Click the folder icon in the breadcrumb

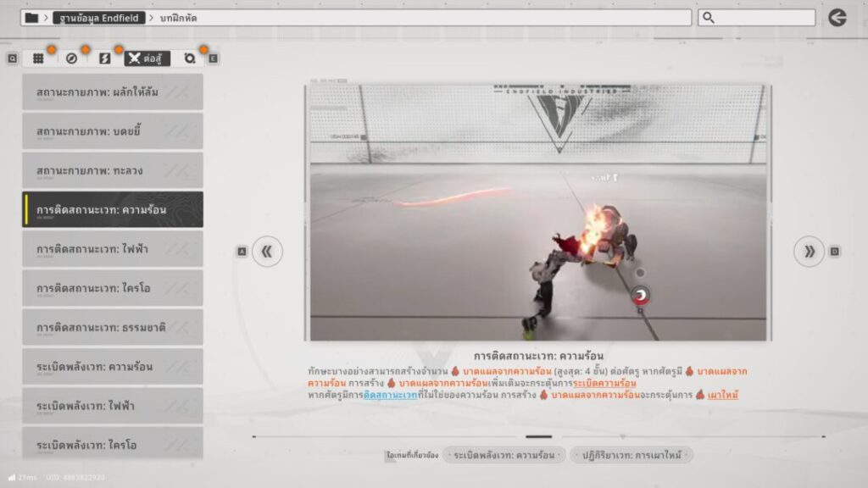pyautogui.click(x=31, y=18)
